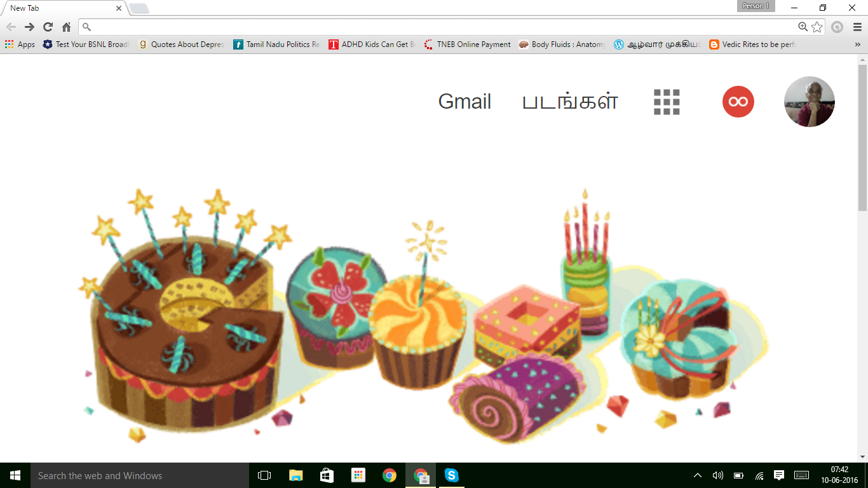
Task: Open the Chrome hamburger menu
Action: point(857,27)
